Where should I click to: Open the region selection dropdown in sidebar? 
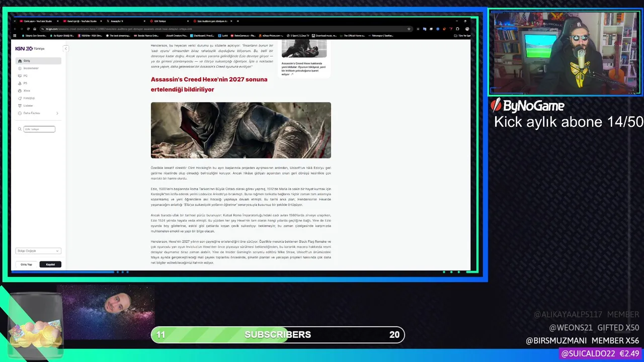click(38, 251)
